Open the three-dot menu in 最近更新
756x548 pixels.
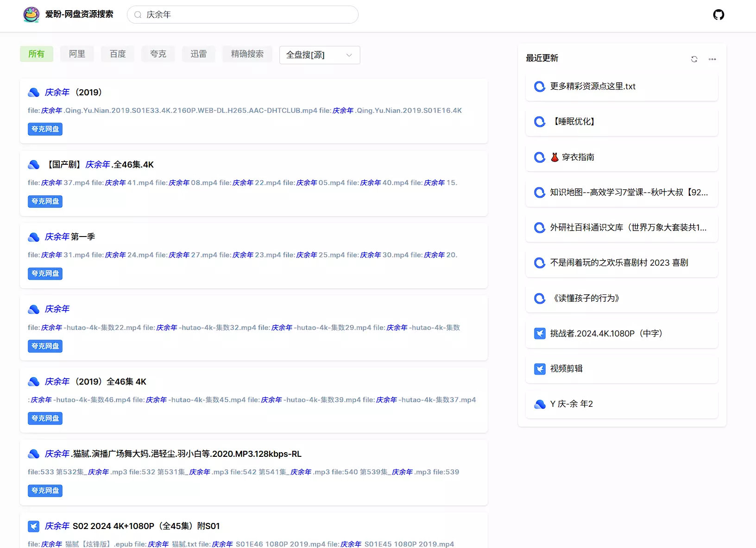tap(712, 59)
